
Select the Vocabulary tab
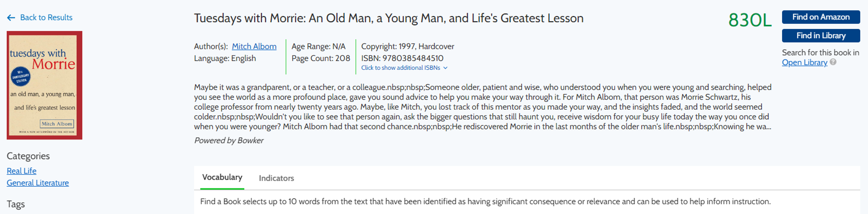click(x=222, y=178)
